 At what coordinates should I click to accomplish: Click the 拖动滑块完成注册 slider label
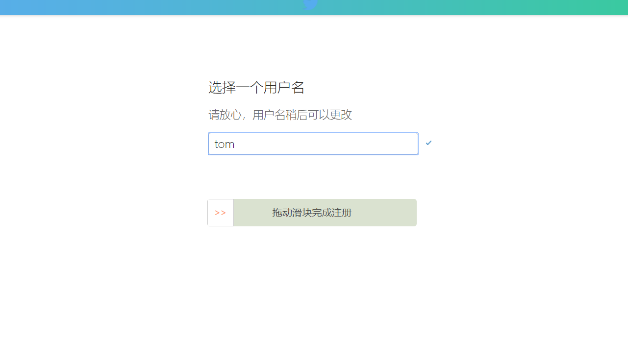(x=312, y=213)
